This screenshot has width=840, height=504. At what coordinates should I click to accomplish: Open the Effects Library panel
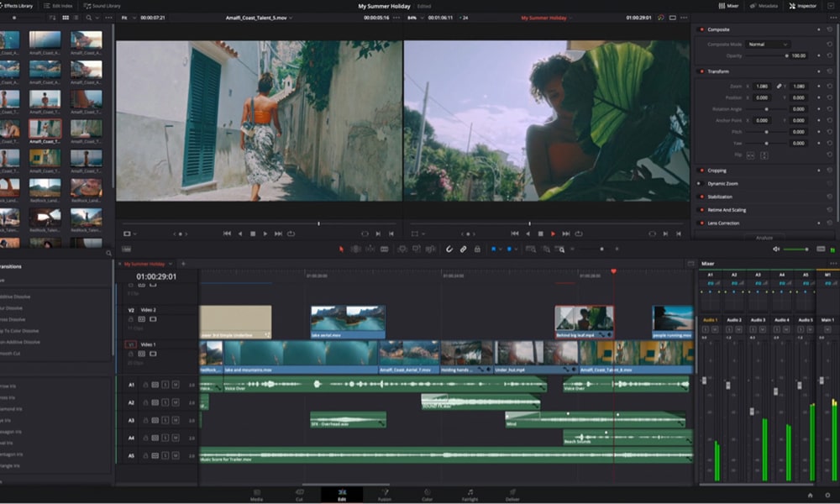16,6
